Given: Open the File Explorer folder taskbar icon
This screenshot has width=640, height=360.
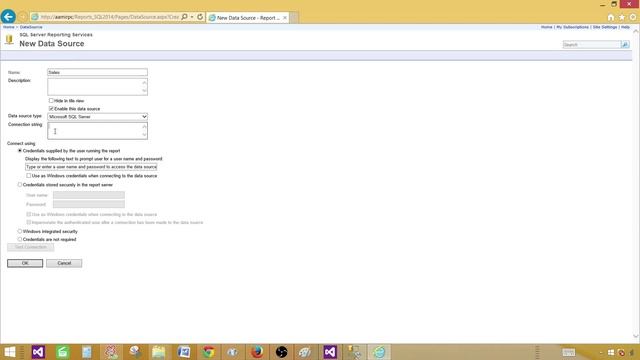Looking at the screenshot, I should click(x=159, y=352).
